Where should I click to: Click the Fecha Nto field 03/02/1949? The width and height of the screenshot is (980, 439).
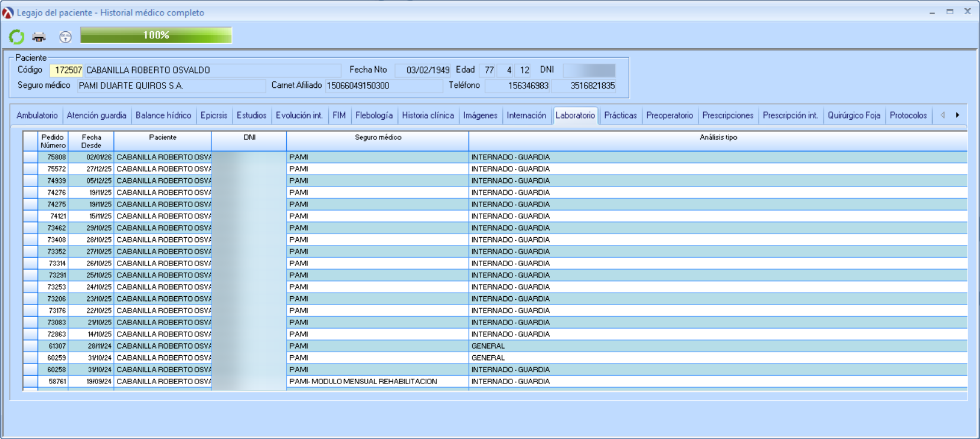point(423,70)
